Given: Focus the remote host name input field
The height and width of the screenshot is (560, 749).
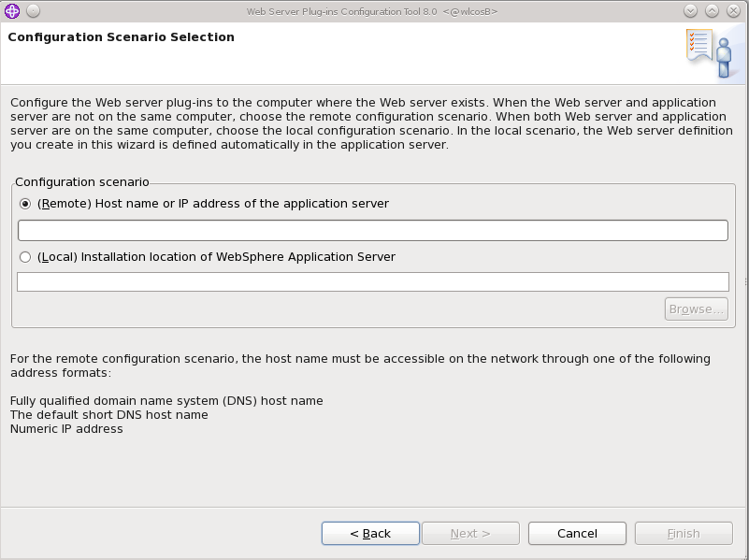Looking at the screenshot, I should tap(373, 231).
